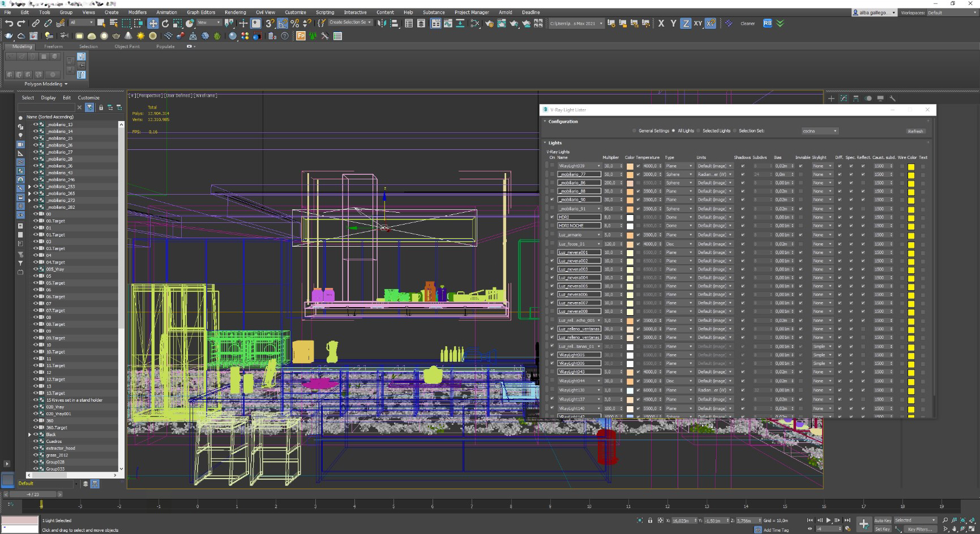The image size is (980, 534).
Task: Switch to the Freeform ribbon tab
Action: pos(53,46)
